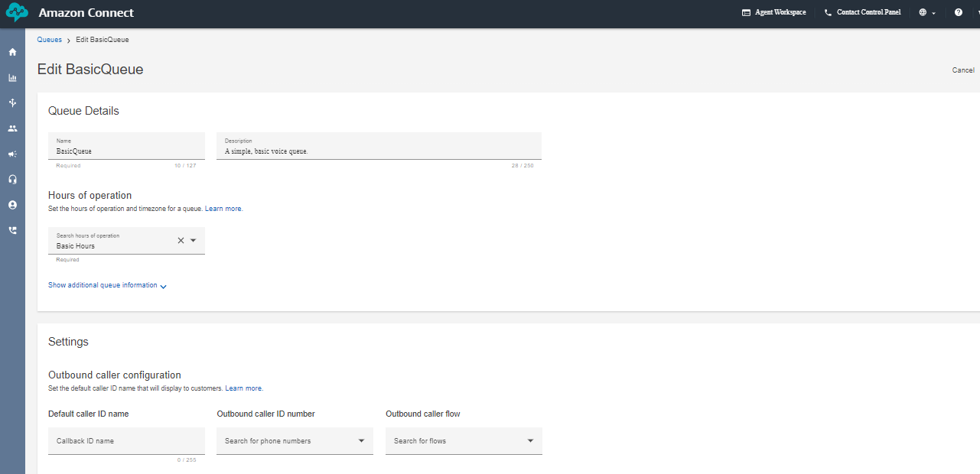Click the Queue Details heading
The image size is (980, 474).
(83, 111)
